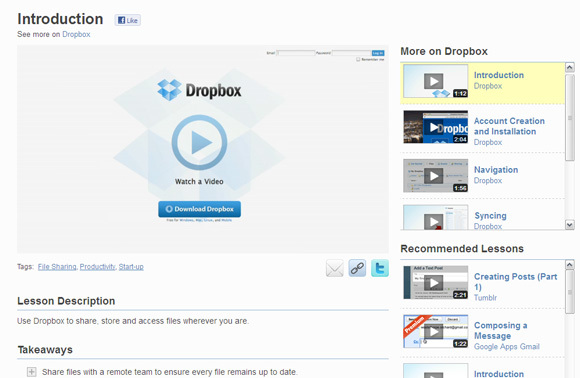The width and height of the screenshot is (580, 378).
Task: Click the Password field in video preview
Action: point(351,53)
